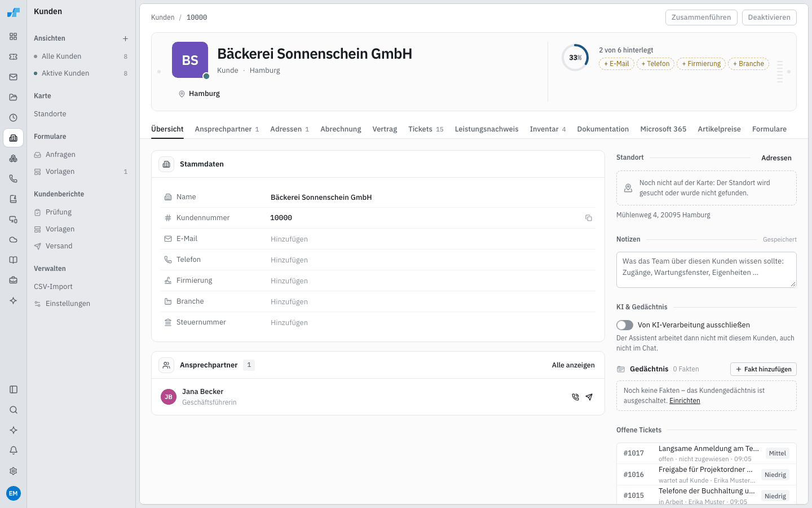Open ticket #1017 Langsame Anmeldung
This screenshot has height=508, width=812.
click(706, 453)
